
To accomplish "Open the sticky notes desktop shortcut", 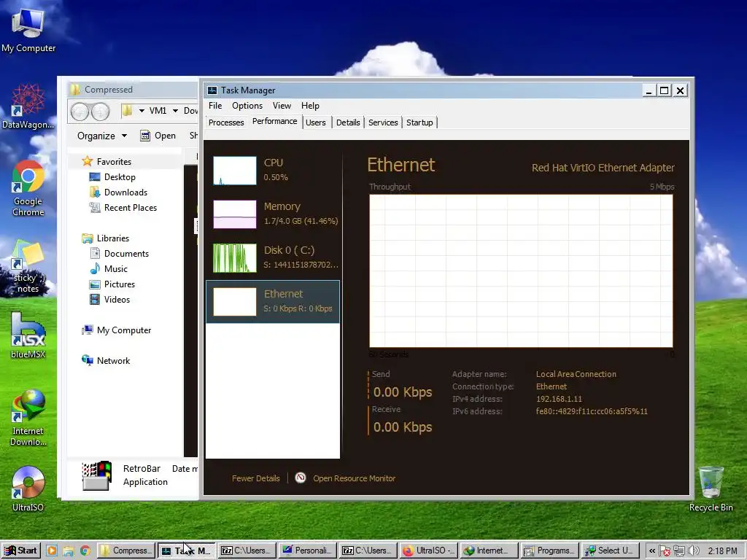I will point(28,265).
